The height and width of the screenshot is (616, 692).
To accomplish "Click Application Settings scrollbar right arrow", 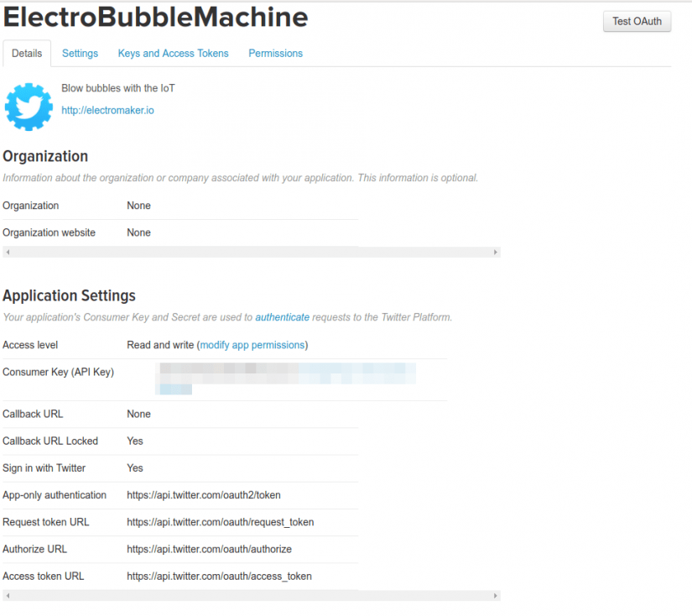I will point(496,595).
